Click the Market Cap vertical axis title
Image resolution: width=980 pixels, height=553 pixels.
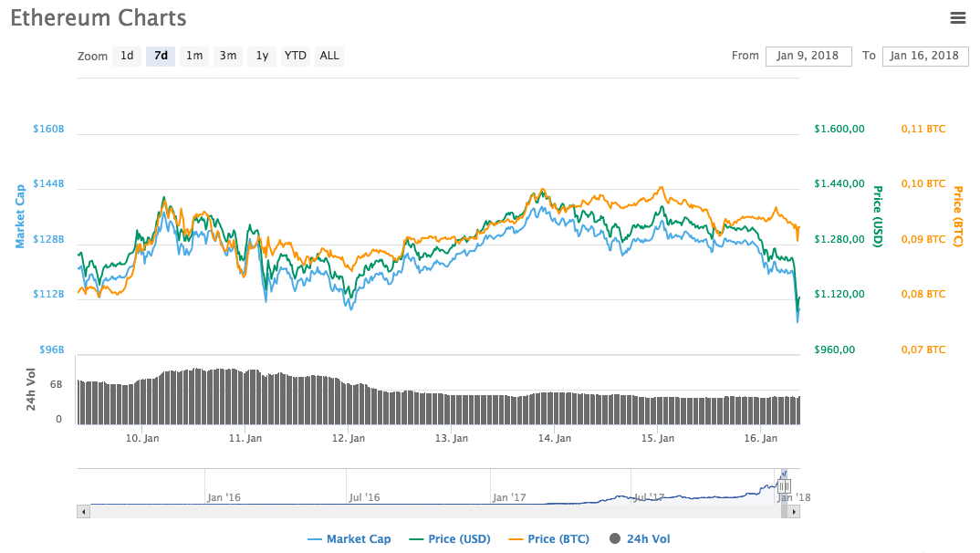pos(20,216)
